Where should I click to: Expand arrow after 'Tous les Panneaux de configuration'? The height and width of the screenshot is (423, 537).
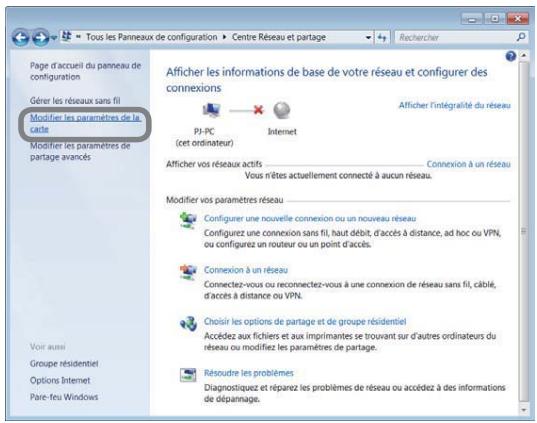point(224,37)
